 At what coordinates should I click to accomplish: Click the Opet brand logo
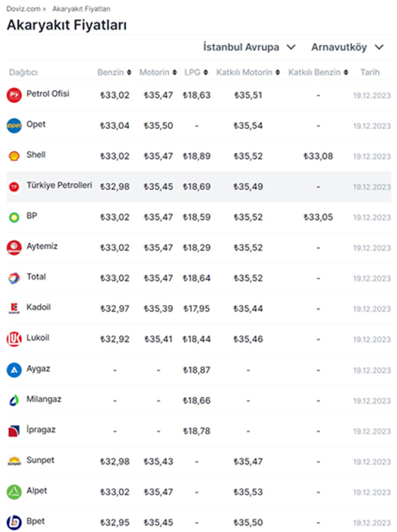(14, 125)
